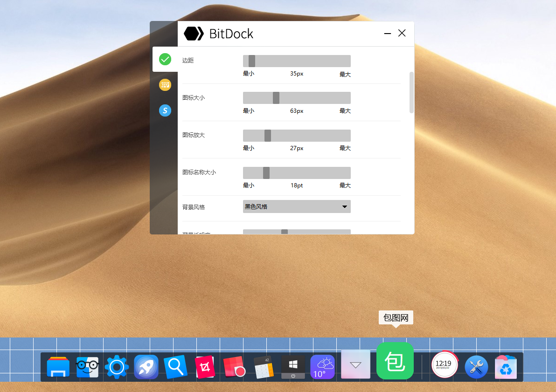Click the 包图网 tooltip label

[396, 317]
